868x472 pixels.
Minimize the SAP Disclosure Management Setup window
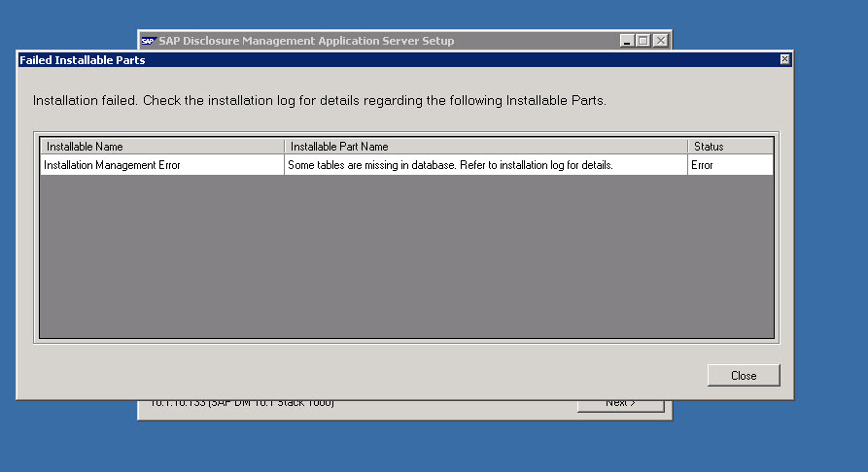[x=627, y=41]
